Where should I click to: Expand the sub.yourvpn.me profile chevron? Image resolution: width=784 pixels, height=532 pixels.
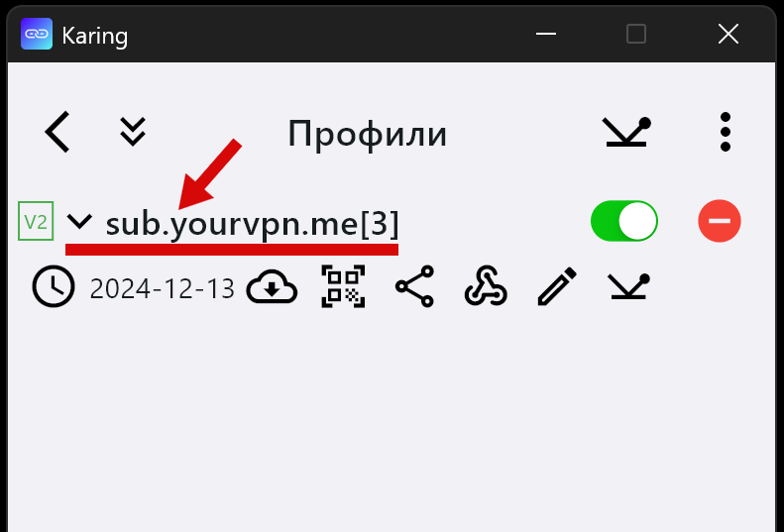pos(79,221)
